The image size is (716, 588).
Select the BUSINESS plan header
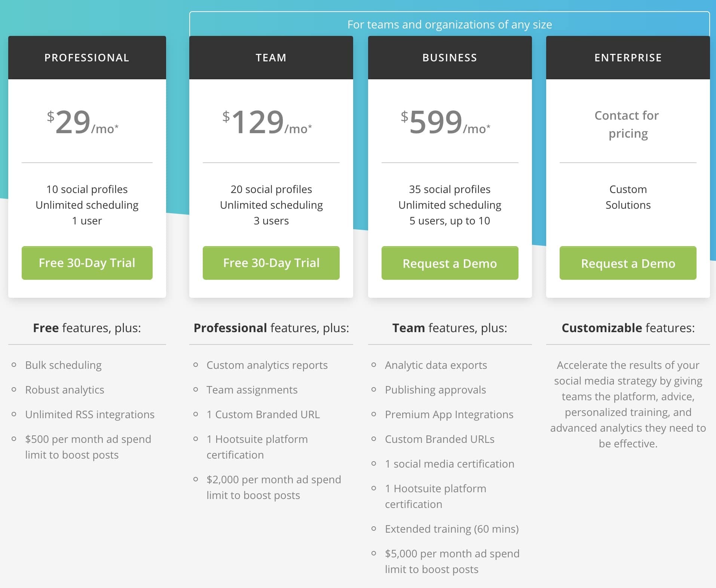[x=450, y=58]
